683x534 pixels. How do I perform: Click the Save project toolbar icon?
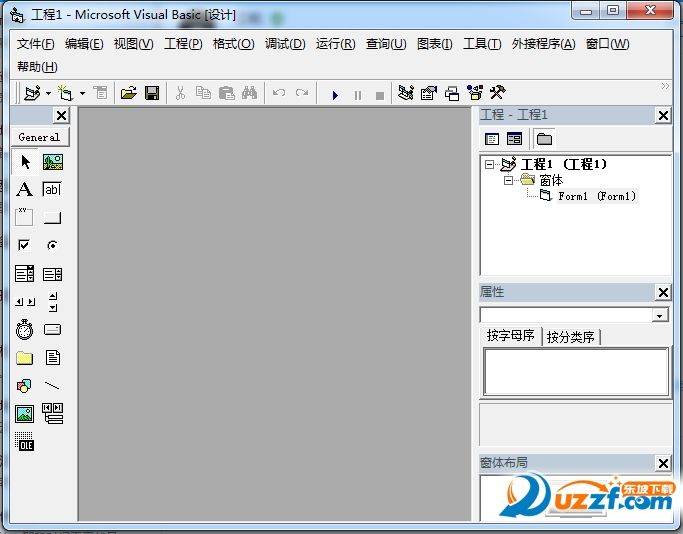pyautogui.click(x=152, y=93)
